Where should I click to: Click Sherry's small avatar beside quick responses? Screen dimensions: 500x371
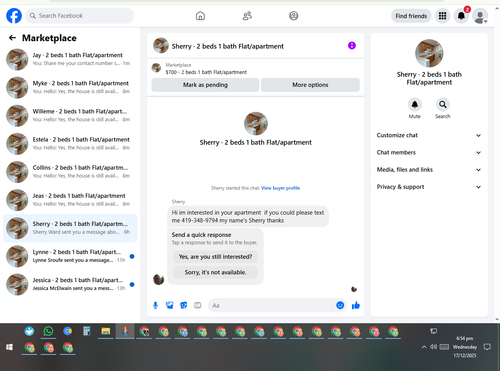[158, 279]
